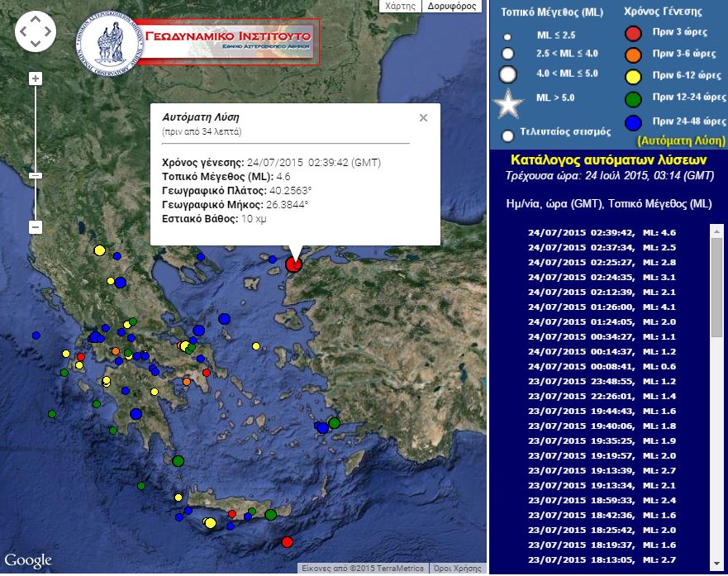This screenshot has height=576, width=728.
Task: Select the ML ≤ 2.5 legend circle
Action: [507, 36]
